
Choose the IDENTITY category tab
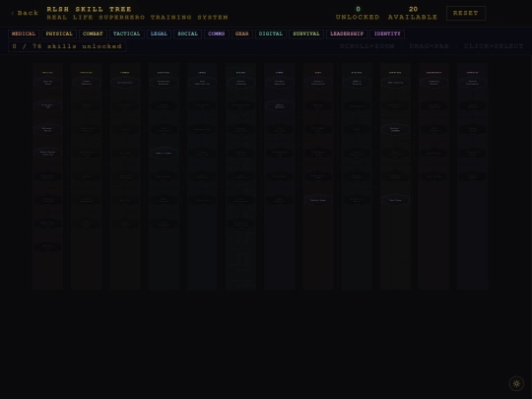(x=387, y=33)
